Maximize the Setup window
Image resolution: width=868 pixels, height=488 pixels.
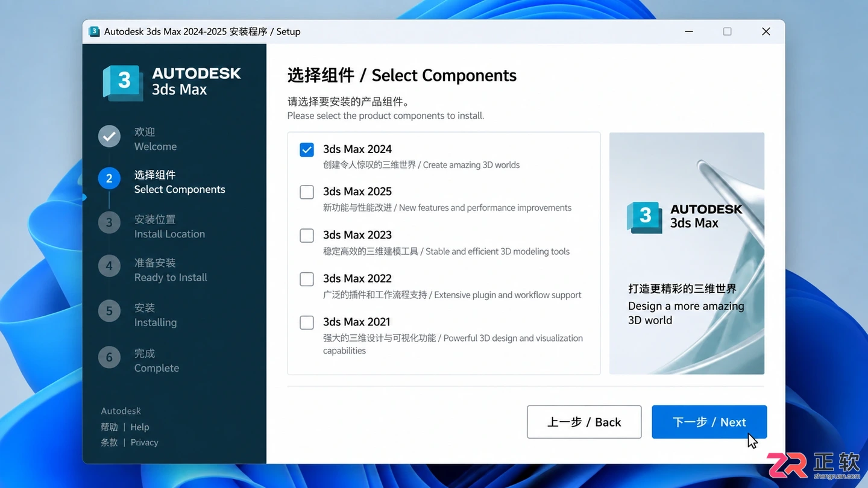click(x=728, y=31)
